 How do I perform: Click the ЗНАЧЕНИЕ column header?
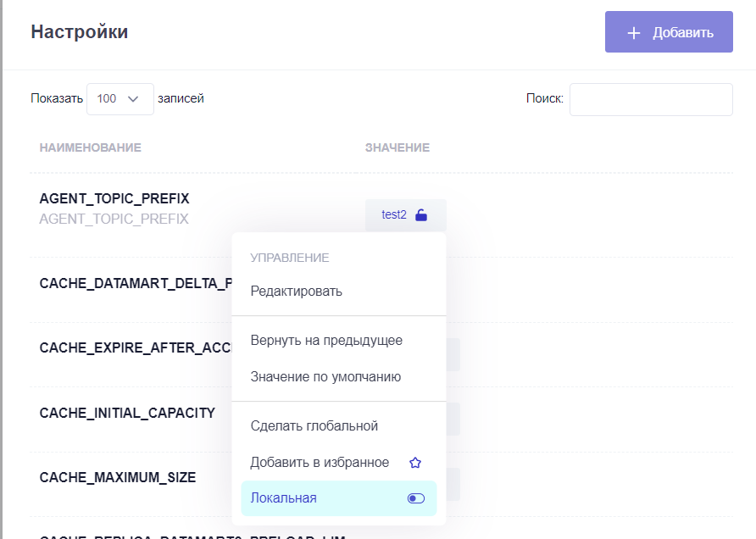[x=397, y=147]
